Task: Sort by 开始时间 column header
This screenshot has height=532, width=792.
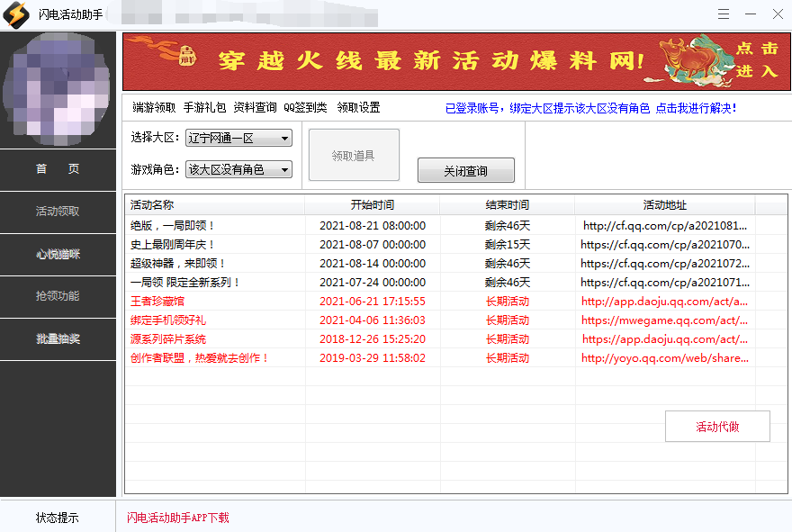Action: [x=373, y=205]
